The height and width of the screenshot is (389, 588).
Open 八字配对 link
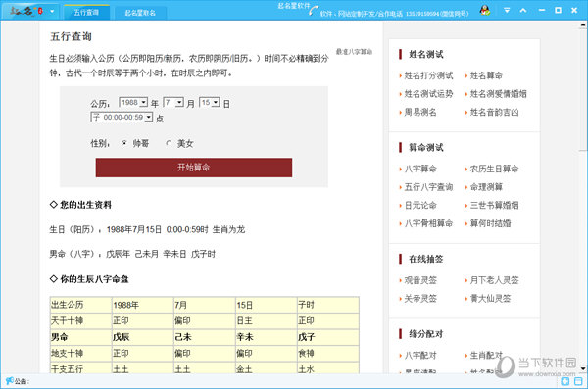click(420, 356)
